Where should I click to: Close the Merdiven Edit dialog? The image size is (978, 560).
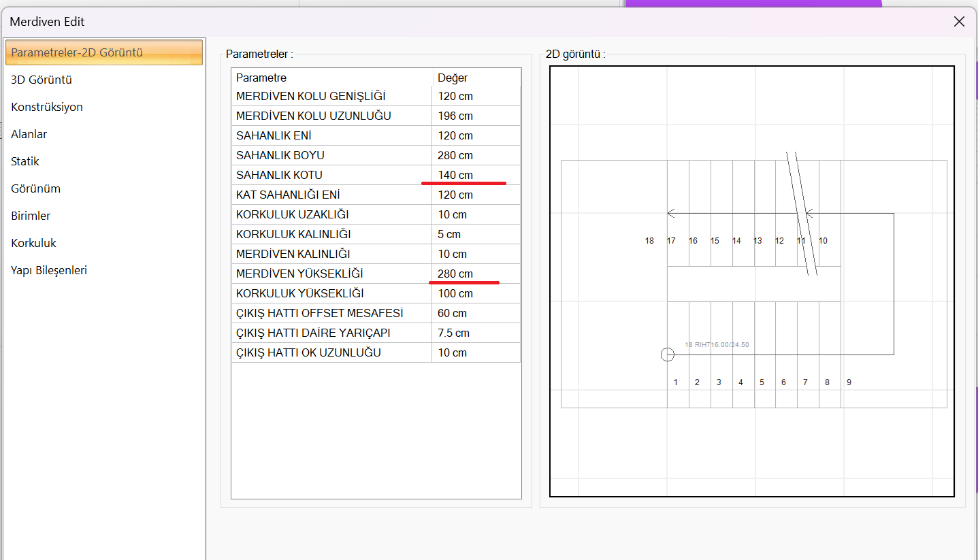(959, 22)
